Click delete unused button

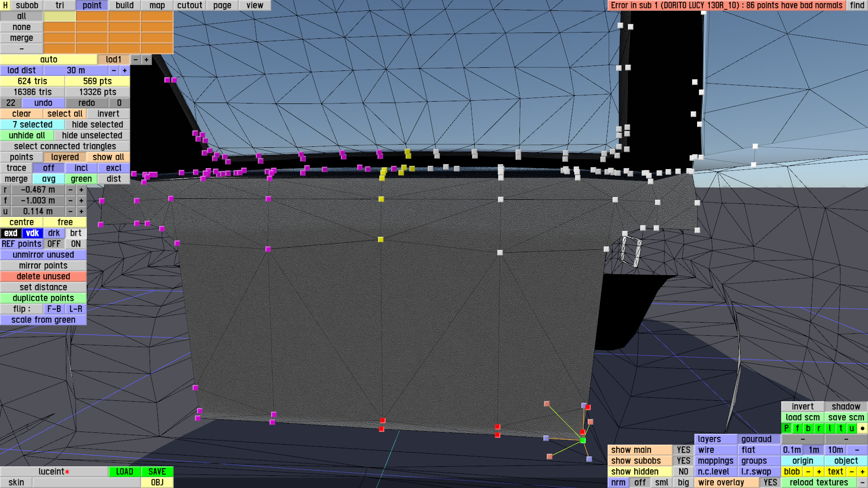[43, 277]
